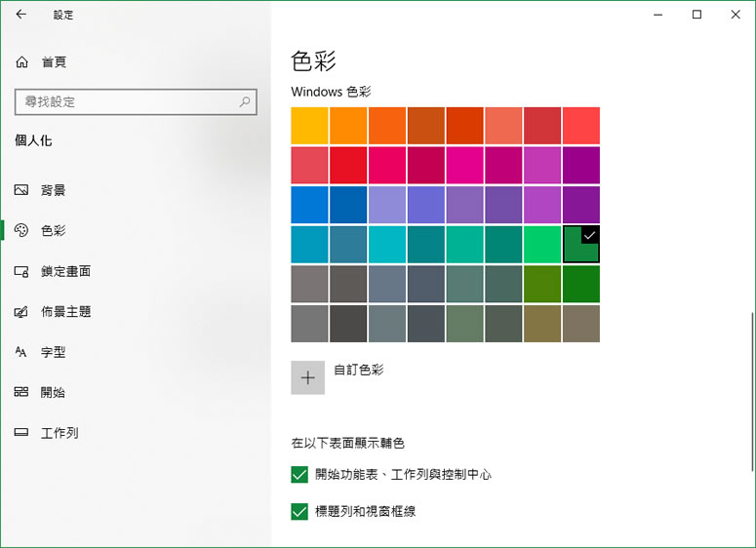This screenshot has height=548, width=756.
Task: Click the vertical scrollbar on right edge
Action: point(750,390)
